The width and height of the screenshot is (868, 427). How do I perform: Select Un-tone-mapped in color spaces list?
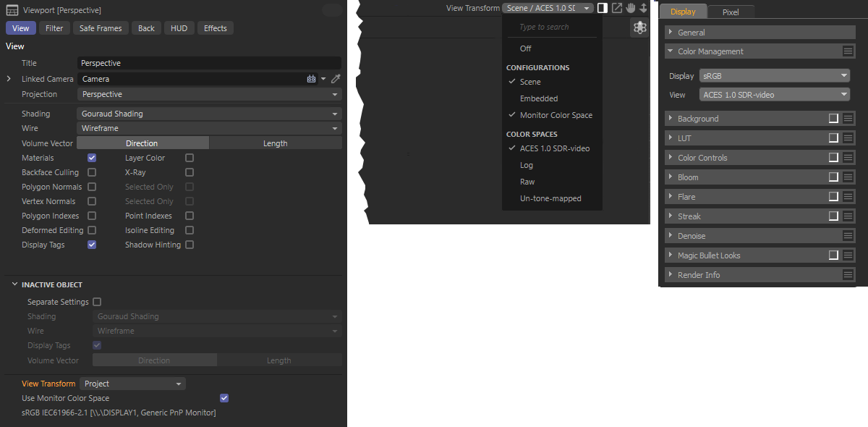(550, 198)
